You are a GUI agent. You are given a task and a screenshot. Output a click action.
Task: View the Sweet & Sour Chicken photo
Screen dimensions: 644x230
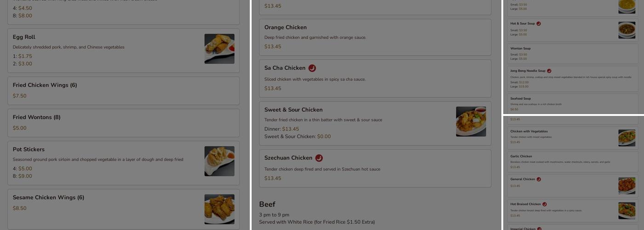(x=471, y=121)
